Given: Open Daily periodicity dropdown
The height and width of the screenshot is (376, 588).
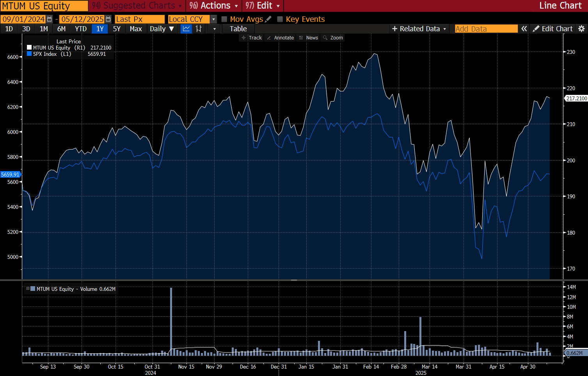Looking at the screenshot, I should (x=162, y=29).
